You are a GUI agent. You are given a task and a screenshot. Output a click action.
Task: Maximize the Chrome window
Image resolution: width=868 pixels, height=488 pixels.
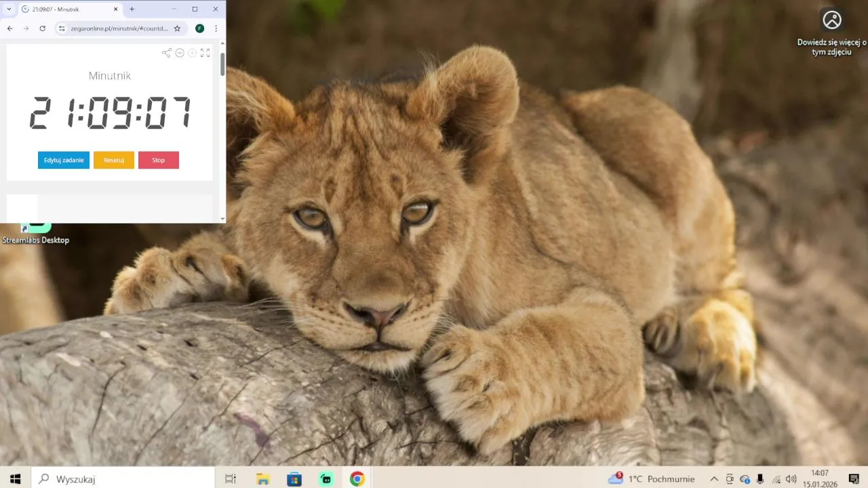tap(195, 9)
